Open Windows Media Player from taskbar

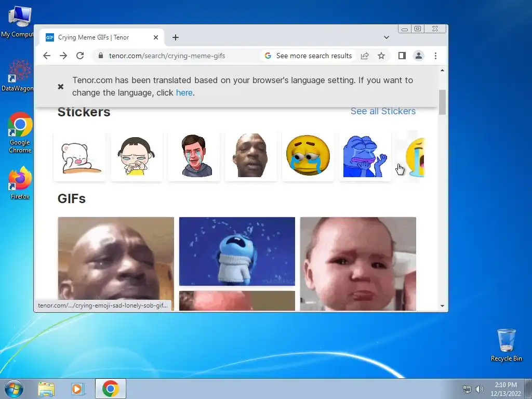click(78, 389)
